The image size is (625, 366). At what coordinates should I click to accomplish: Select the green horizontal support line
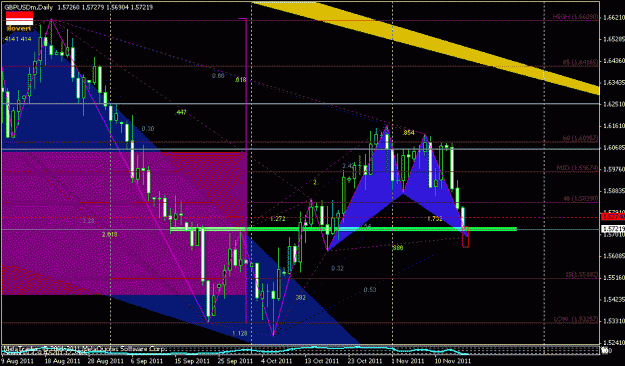pyautogui.click(x=343, y=229)
